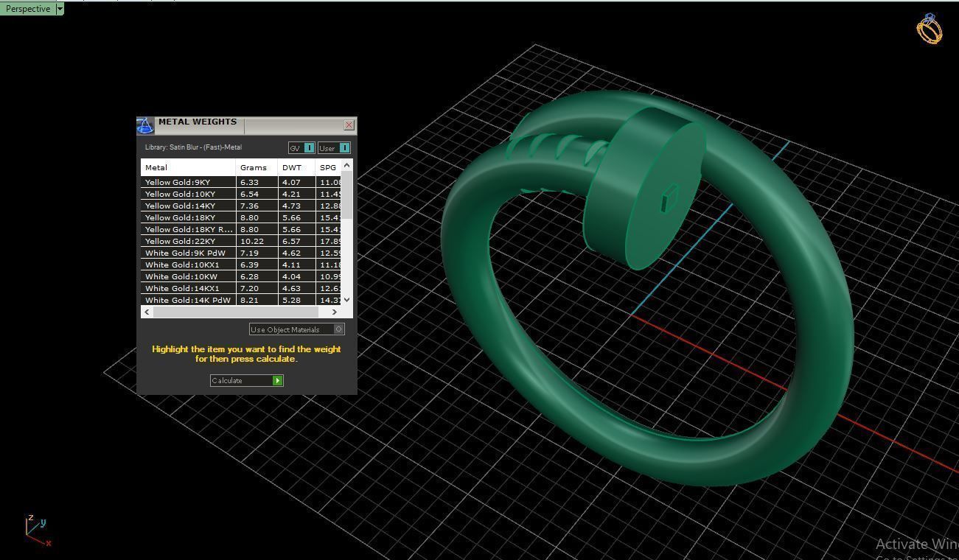Open the Perspective viewport dropdown arrow
The height and width of the screenshot is (560, 959).
point(60,9)
